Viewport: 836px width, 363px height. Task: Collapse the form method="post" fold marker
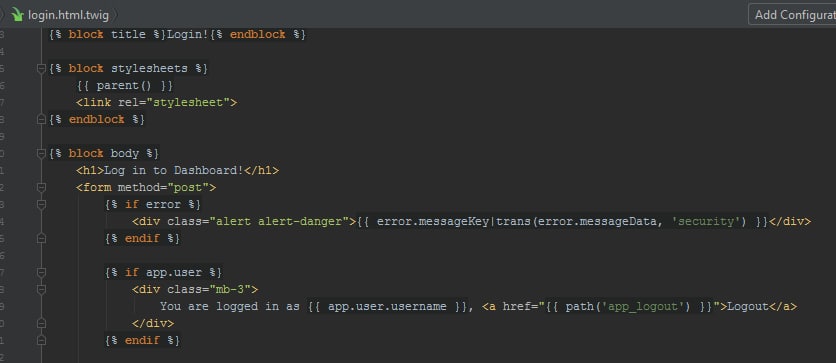pos(41,188)
